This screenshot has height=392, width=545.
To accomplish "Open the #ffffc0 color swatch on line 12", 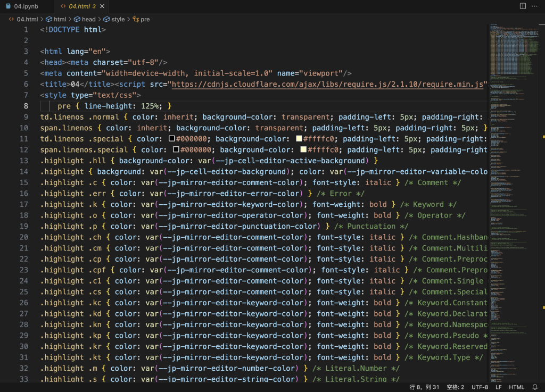I will pos(303,149).
